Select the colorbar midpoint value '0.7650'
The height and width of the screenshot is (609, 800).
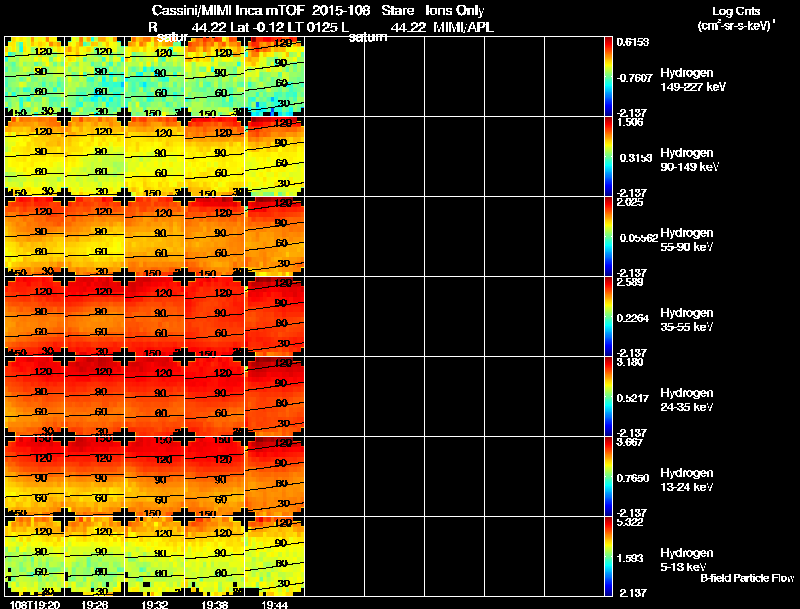(x=633, y=478)
